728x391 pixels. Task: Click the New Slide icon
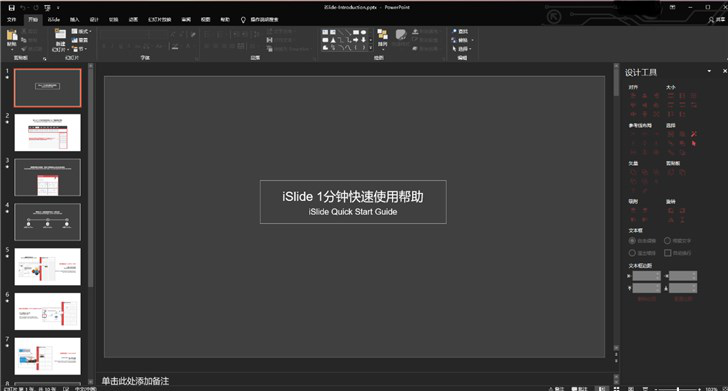click(x=60, y=35)
